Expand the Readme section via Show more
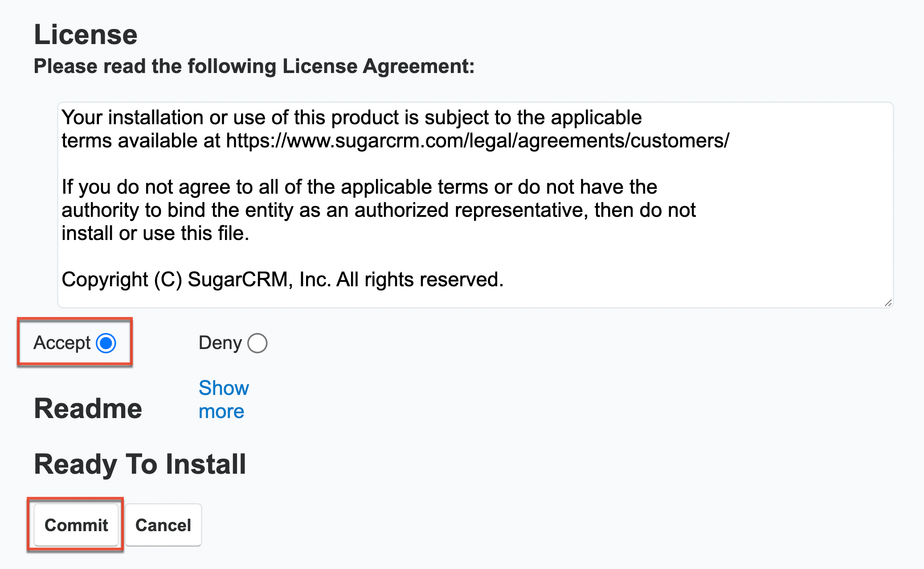This screenshot has width=924, height=569. [223, 399]
